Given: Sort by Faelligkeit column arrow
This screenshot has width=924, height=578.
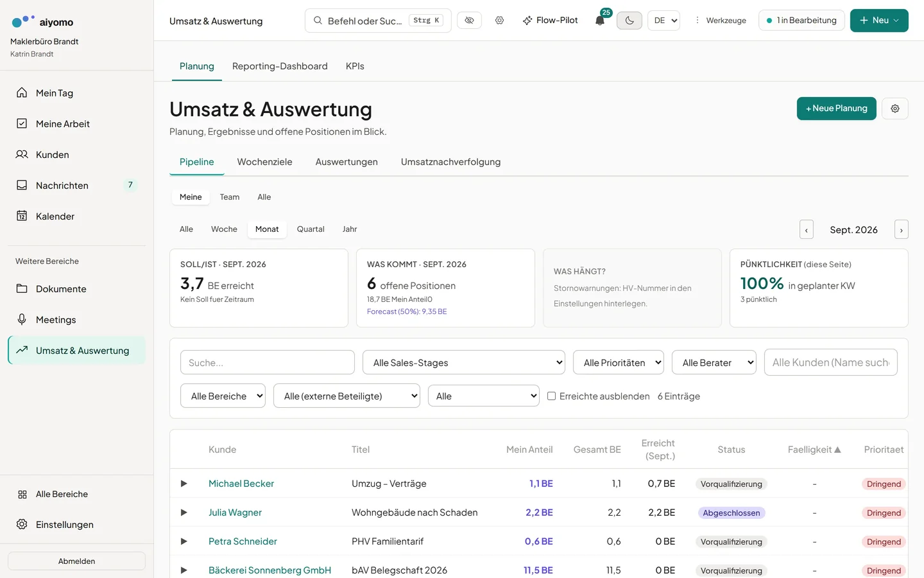Looking at the screenshot, I should (x=837, y=450).
